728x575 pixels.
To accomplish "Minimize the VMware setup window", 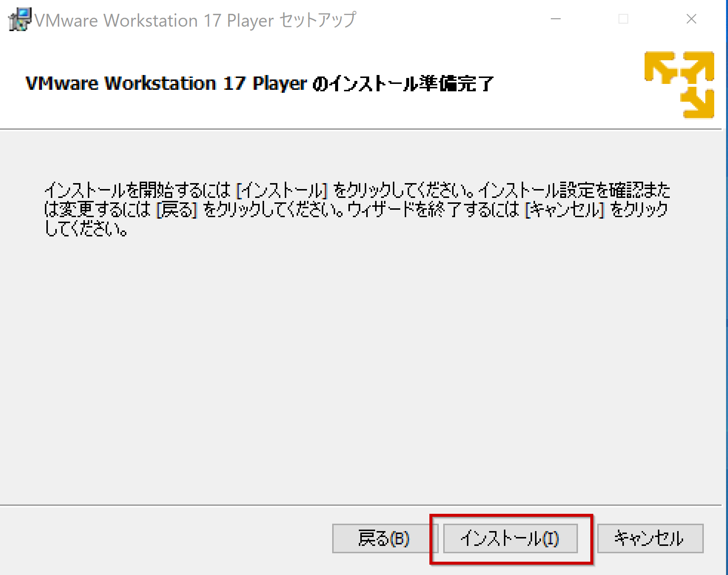I will tap(556, 19).
